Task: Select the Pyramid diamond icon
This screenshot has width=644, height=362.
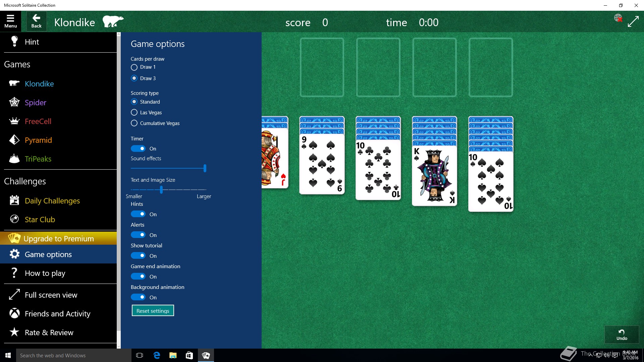Action: pyautogui.click(x=14, y=140)
